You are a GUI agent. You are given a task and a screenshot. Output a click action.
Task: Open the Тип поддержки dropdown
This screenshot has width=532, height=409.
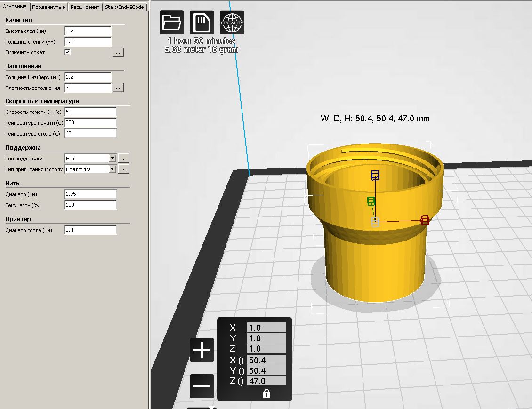(x=90, y=159)
